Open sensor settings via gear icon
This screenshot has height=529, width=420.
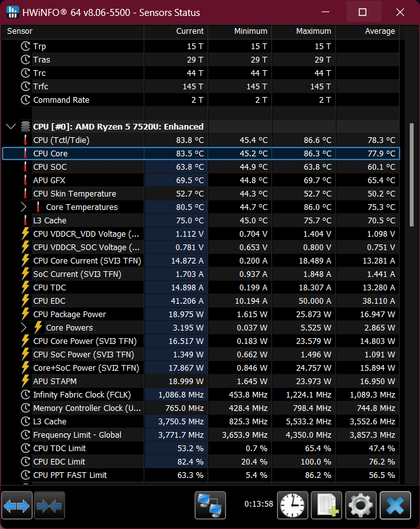pyautogui.click(x=361, y=505)
